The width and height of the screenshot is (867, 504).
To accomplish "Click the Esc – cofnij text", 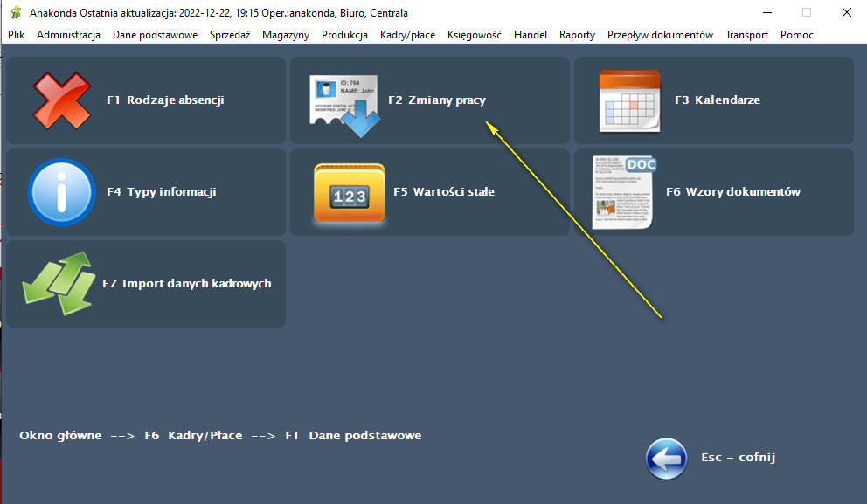I will (x=738, y=458).
